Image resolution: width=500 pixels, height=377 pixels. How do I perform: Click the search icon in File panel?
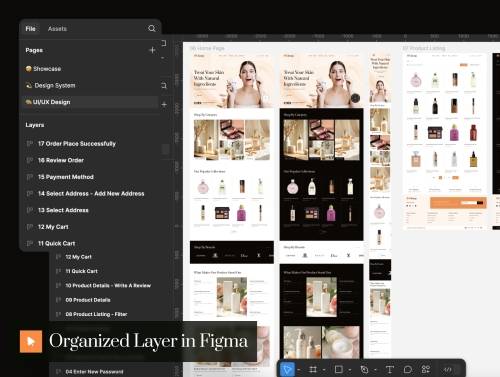(152, 28)
